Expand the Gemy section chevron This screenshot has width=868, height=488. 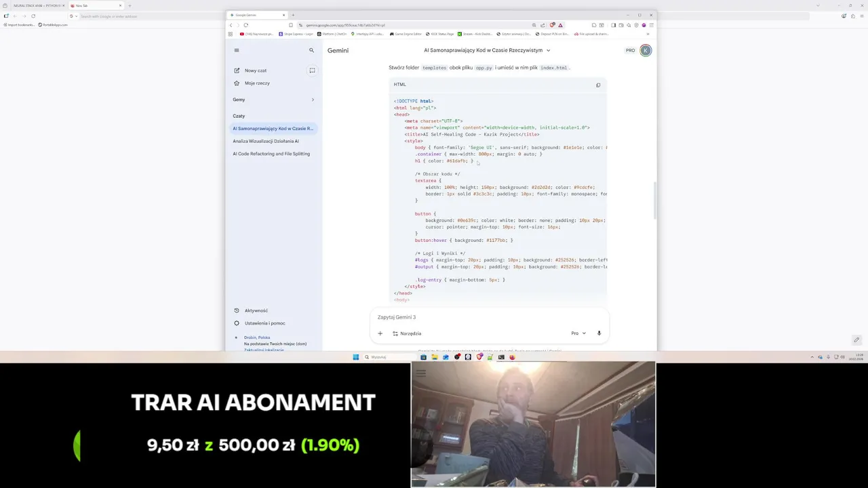pyautogui.click(x=313, y=100)
